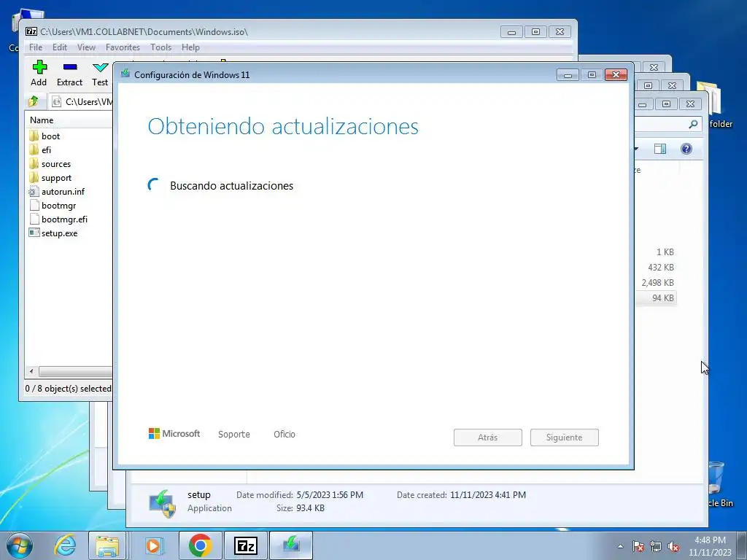Image resolution: width=747 pixels, height=560 pixels.
Task: Open the Tools menu in 7-Zip
Action: coord(160,47)
